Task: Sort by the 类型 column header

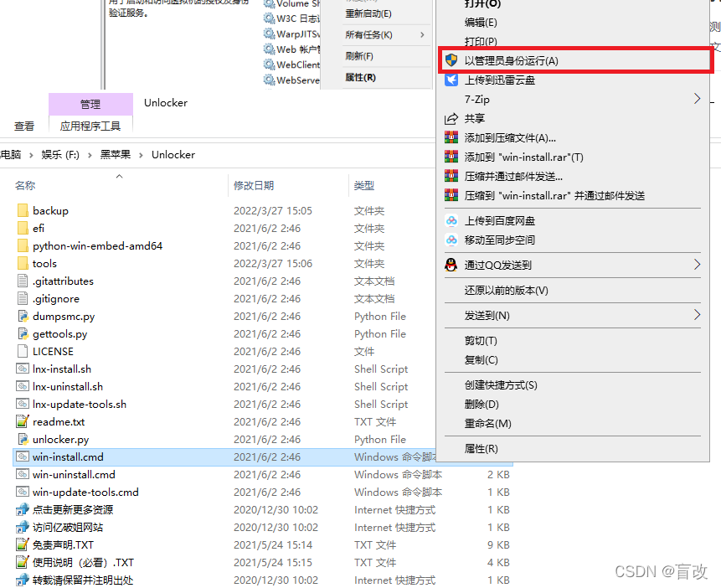Action: [x=364, y=186]
